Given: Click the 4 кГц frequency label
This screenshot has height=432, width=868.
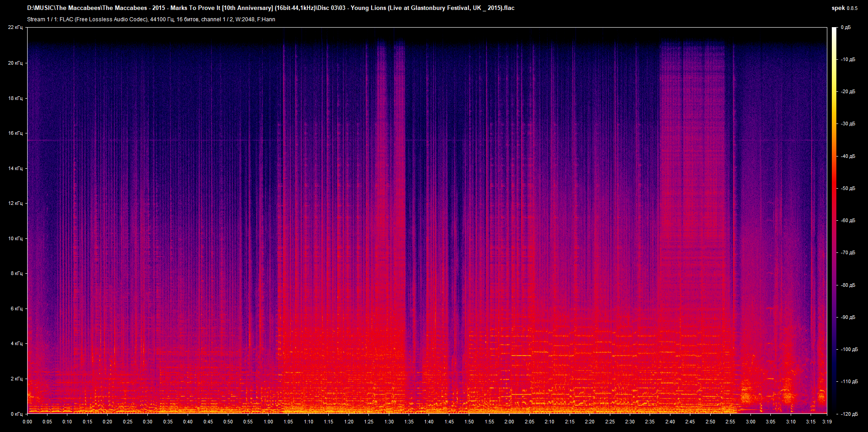Looking at the screenshot, I should point(16,343).
